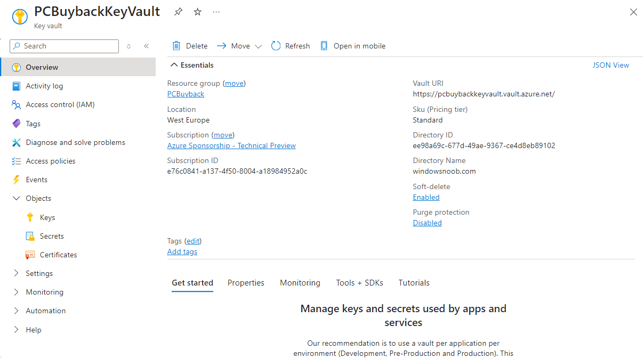The image size is (644, 358).
Task: Click the Events lightning bolt icon
Action: 16,180
